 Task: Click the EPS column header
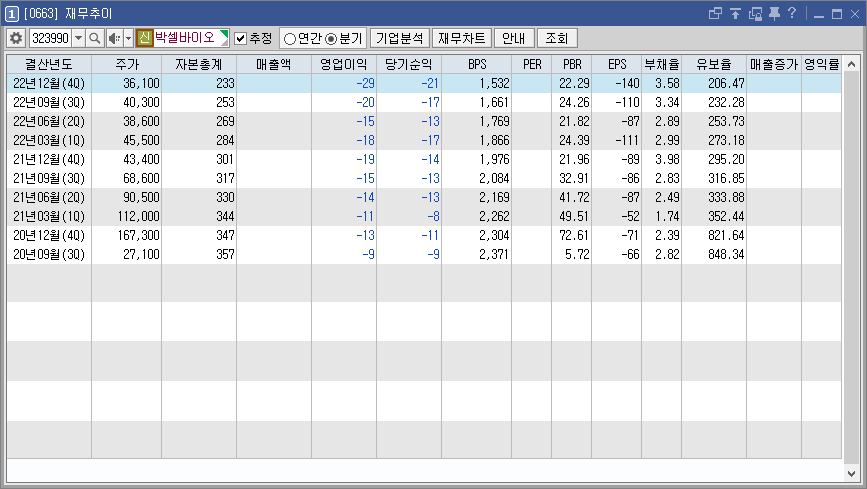point(617,64)
